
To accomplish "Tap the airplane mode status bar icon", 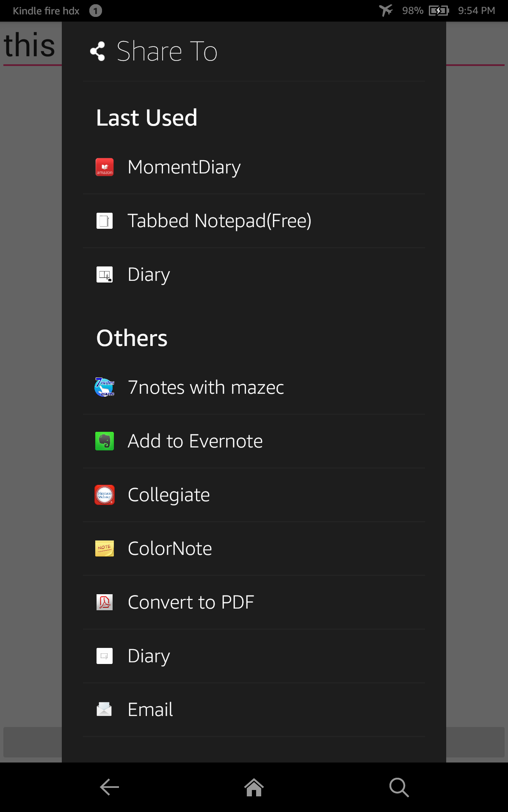I will pos(387,11).
